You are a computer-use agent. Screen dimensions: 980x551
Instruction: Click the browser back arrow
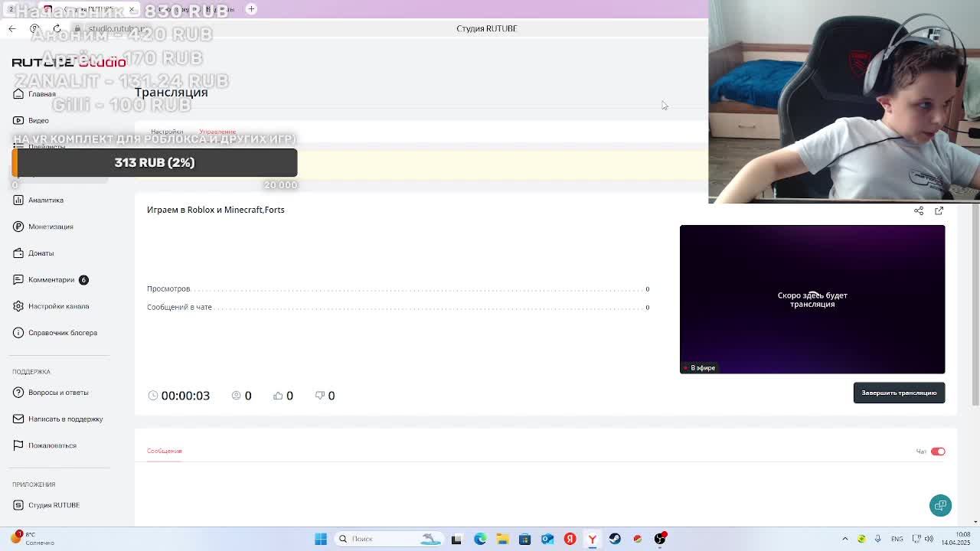pyautogui.click(x=12, y=28)
